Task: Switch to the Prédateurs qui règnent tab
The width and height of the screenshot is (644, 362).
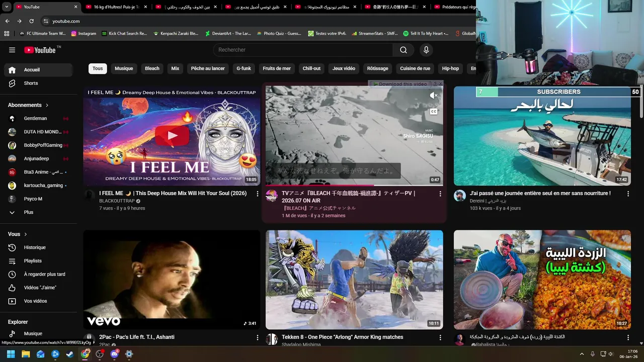Action: (454, 7)
